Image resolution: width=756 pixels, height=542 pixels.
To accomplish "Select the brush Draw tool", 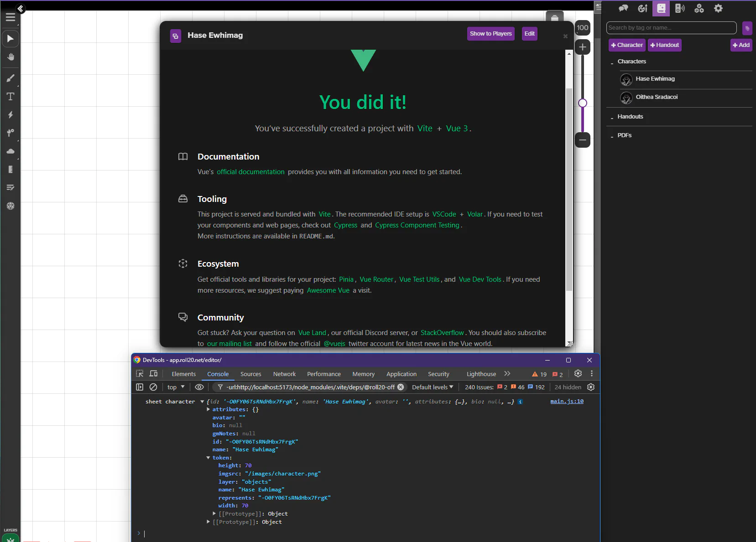I will coord(10,78).
